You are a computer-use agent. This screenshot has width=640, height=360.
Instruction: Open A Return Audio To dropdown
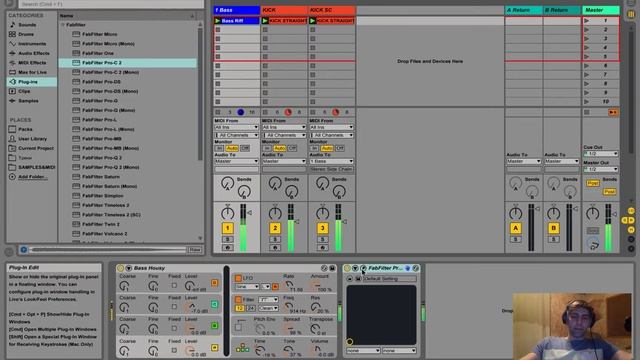[x=524, y=161]
